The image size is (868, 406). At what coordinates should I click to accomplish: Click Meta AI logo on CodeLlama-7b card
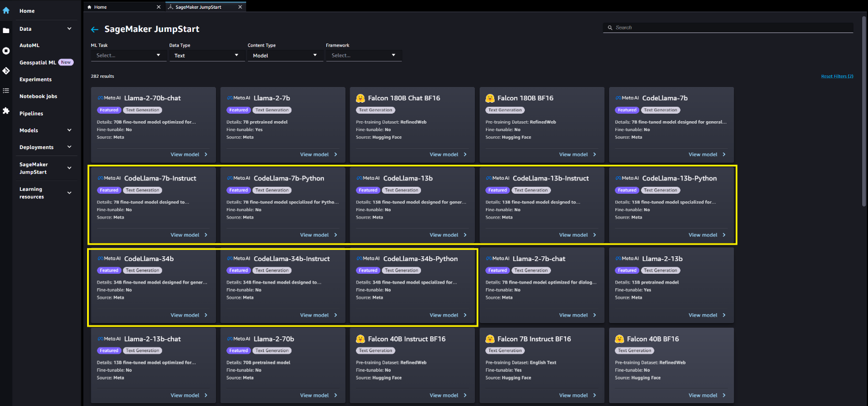tap(627, 98)
